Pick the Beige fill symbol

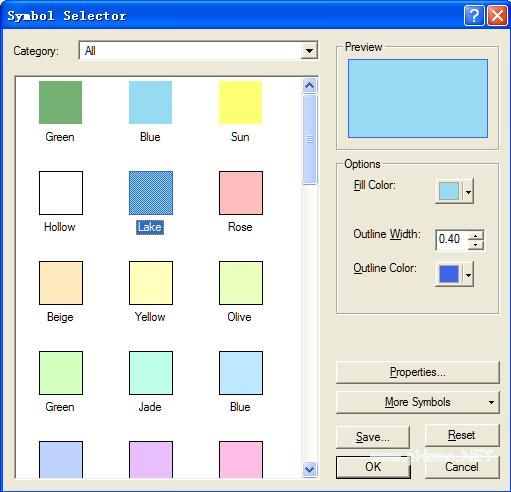tap(61, 283)
